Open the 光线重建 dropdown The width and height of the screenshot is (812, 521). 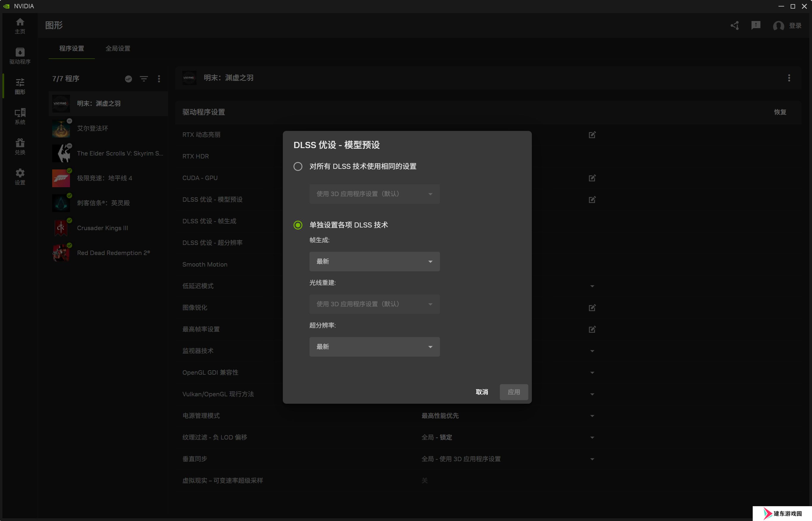pyautogui.click(x=374, y=304)
